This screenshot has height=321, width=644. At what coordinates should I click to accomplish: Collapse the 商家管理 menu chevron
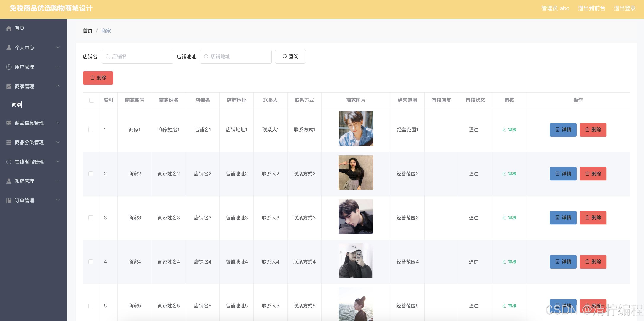(58, 86)
